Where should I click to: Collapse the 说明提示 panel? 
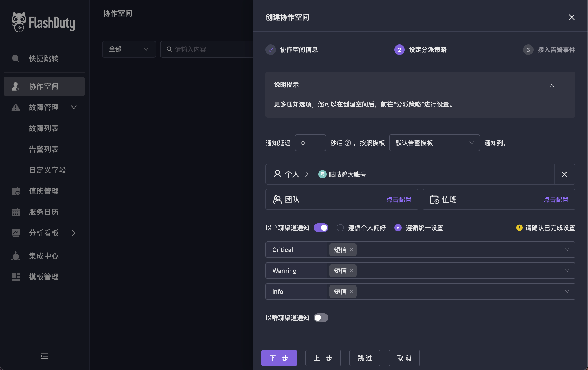552,85
